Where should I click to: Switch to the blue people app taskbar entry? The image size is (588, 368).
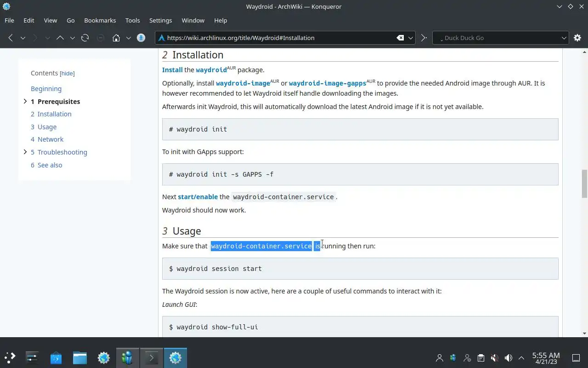pos(128,357)
